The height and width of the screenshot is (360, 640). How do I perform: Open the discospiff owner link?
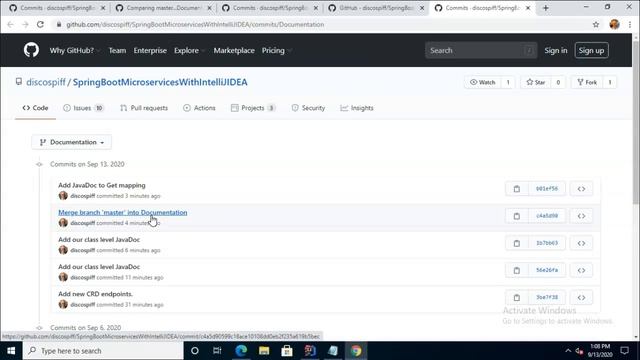[x=46, y=82]
